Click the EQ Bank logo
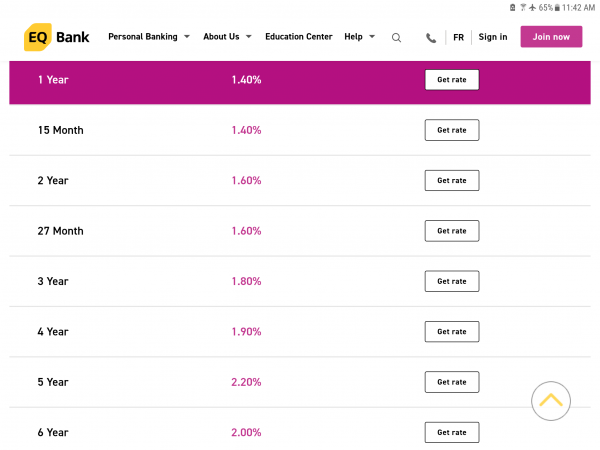Screen dimensions: 600x450 56,37
